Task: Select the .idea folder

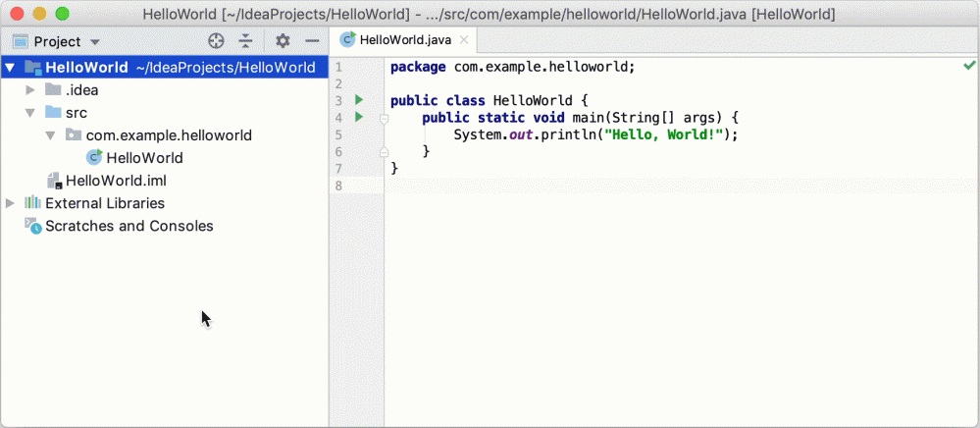Action: (81, 90)
